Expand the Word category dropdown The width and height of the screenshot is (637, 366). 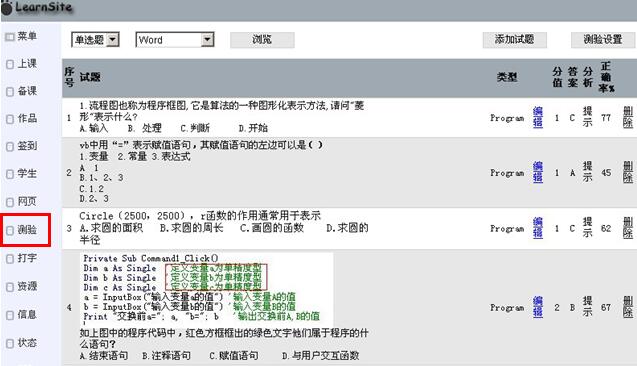pos(175,40)
